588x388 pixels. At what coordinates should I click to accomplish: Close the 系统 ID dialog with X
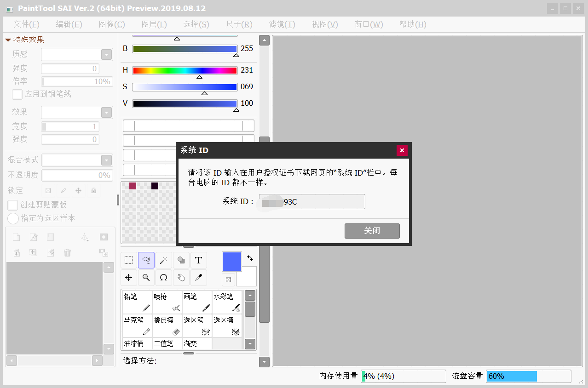pyautogui.click(x=402, y=150)
